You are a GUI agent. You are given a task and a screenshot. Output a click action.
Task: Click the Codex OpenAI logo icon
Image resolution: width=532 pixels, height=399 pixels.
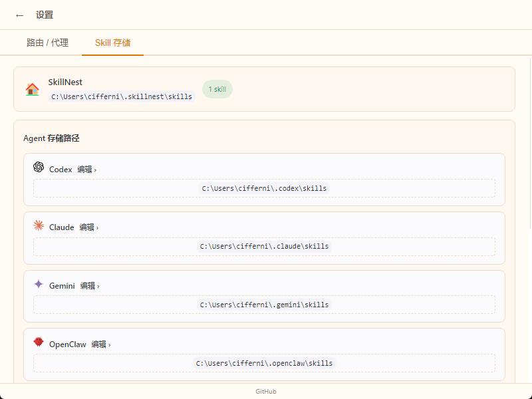39,168
